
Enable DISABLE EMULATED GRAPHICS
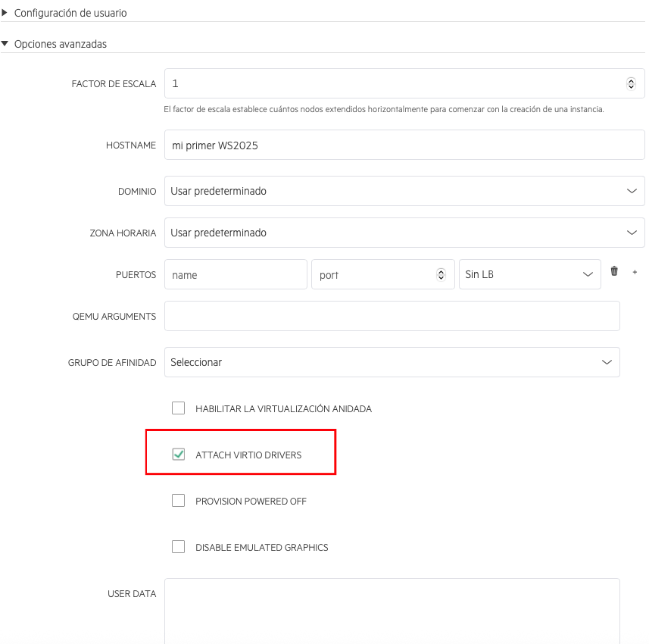point(178,546)
